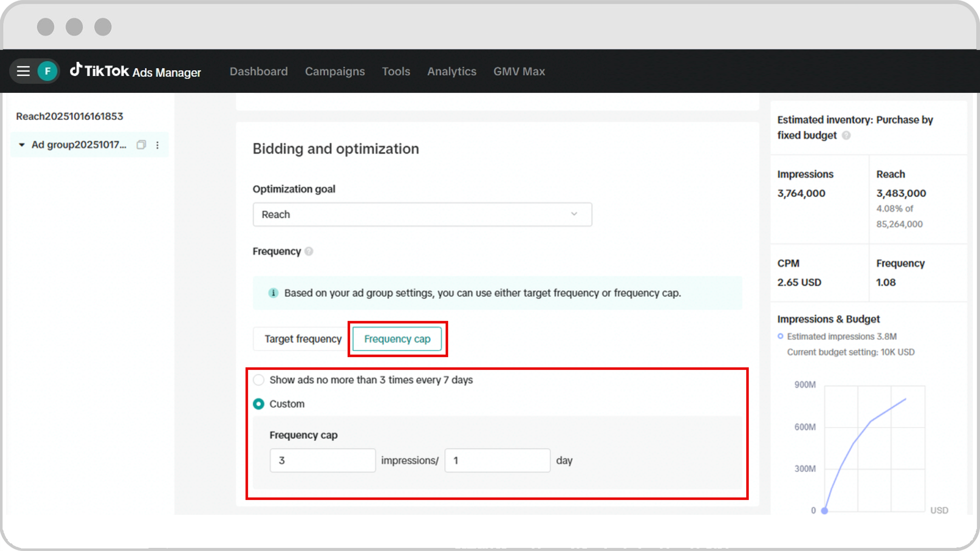Click the TikTok Ads Manager logo
The width and height of the screenshot is (980, 551).
pyautogui.click(x=135, y=71)
